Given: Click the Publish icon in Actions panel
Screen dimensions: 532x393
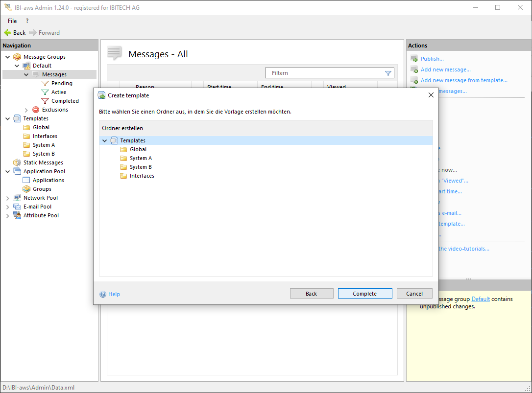Looking at the screenshot, I should (x=414, y=59).
